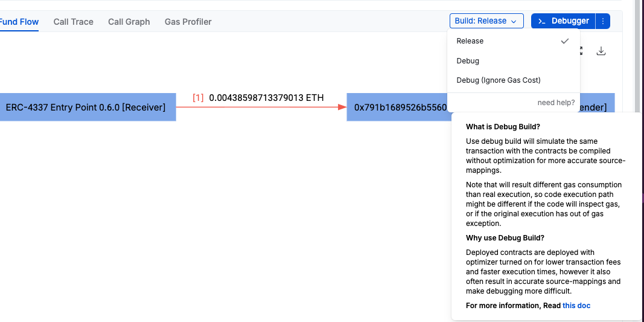Select the Release build option

[470, 41]
